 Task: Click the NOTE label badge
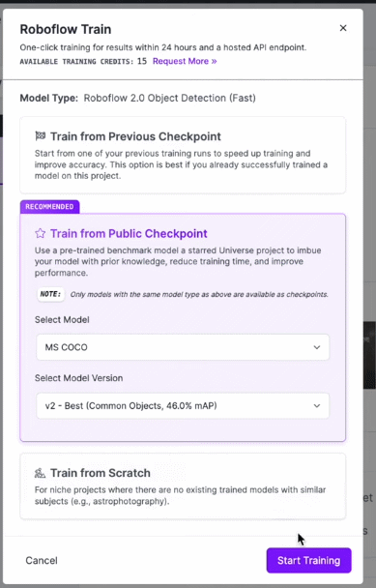tap(50, 294)
